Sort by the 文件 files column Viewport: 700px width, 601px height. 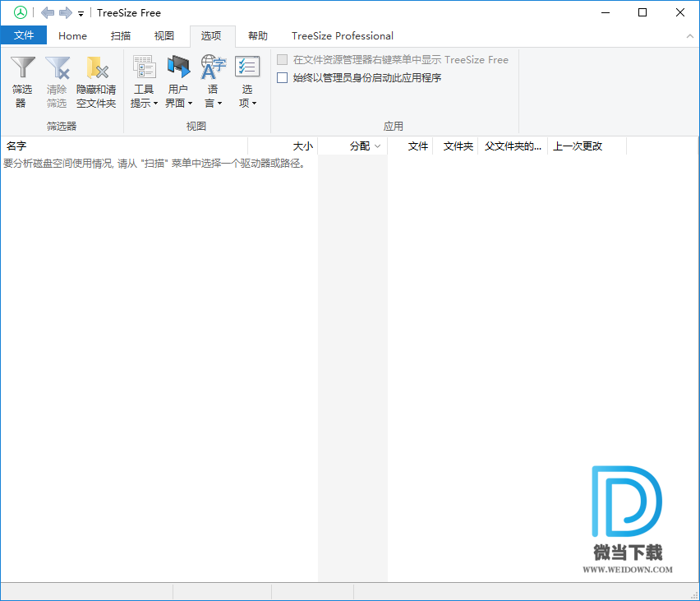coord(410,146)
